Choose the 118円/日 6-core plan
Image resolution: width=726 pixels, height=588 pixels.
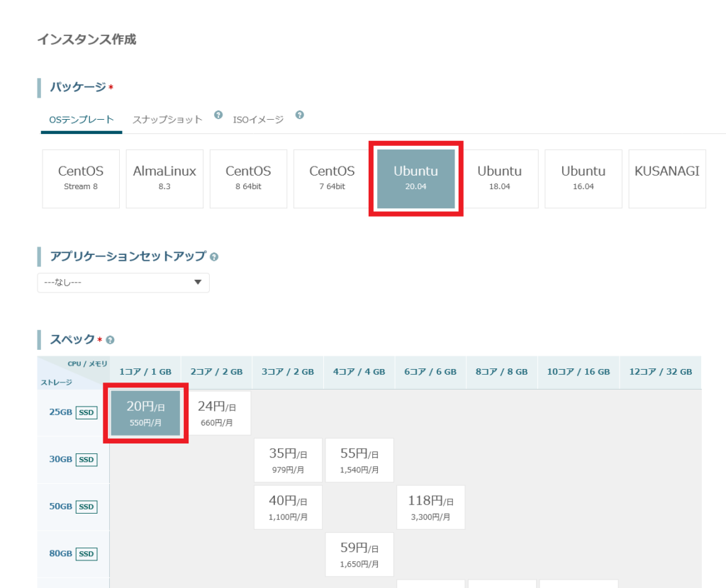[430, 507]
